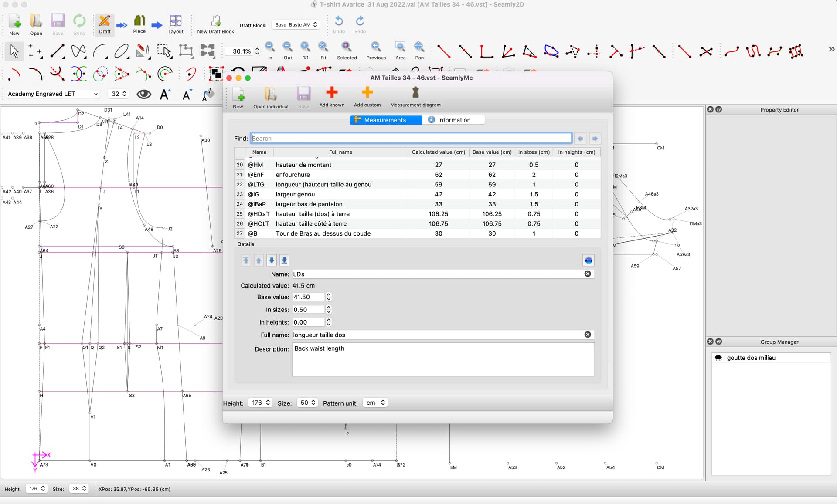Move measurement down one row
Viewport: 837px width, 504px height.
click(272, 260)
